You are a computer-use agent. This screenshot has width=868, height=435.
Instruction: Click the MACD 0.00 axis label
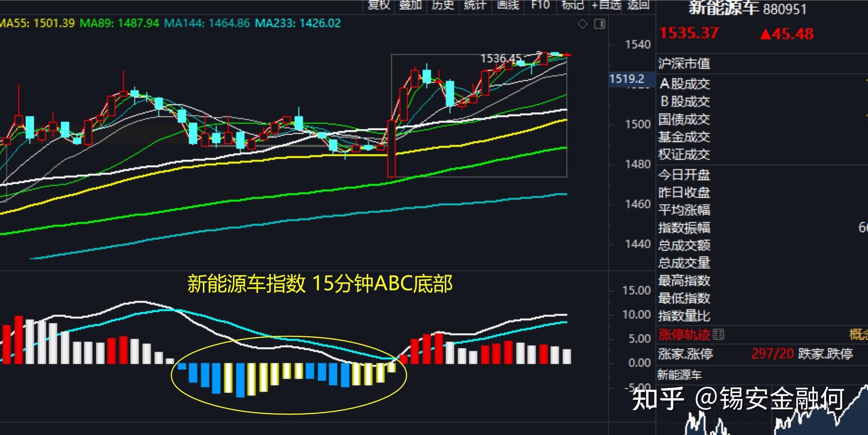pyautogui.click(x=640, y=363)
